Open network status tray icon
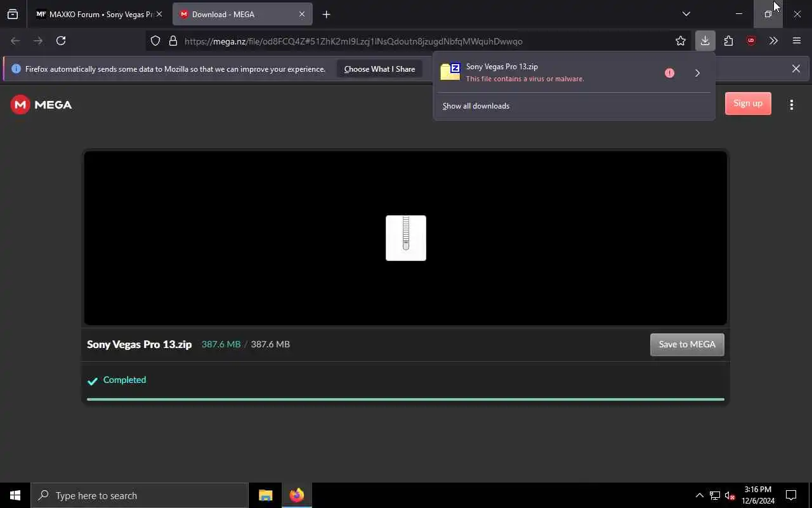Screen dimensions: 812x508 [x=715, y=495]
